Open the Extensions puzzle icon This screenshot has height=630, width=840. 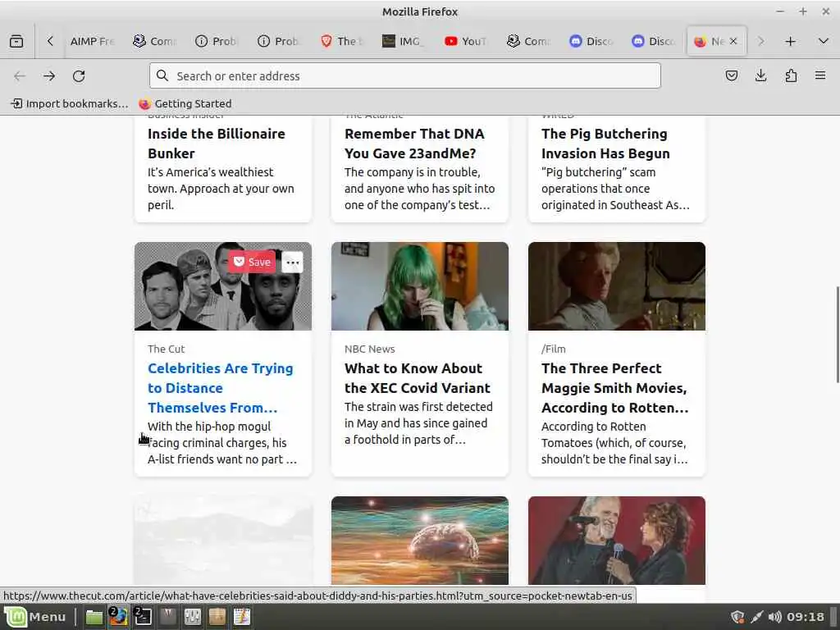(x=791, y=75)
